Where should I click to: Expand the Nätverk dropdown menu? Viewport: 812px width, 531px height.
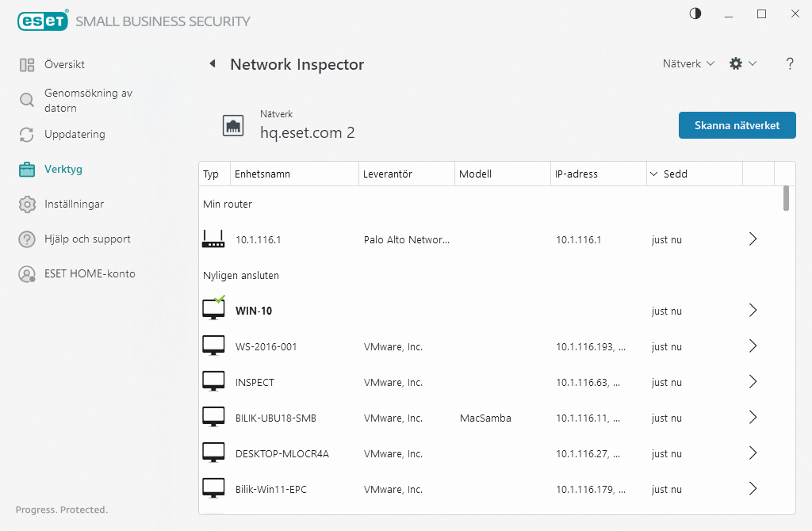[688, 63]
